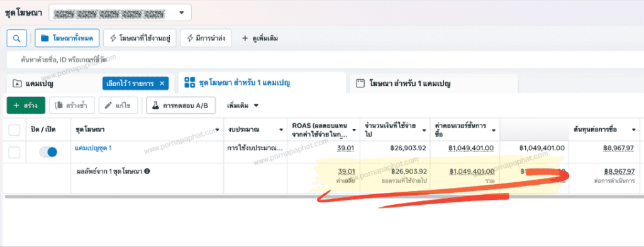Open the ค่าคอนเวอร์ชั่นการซื้อ column dropdown arrow

493,130
